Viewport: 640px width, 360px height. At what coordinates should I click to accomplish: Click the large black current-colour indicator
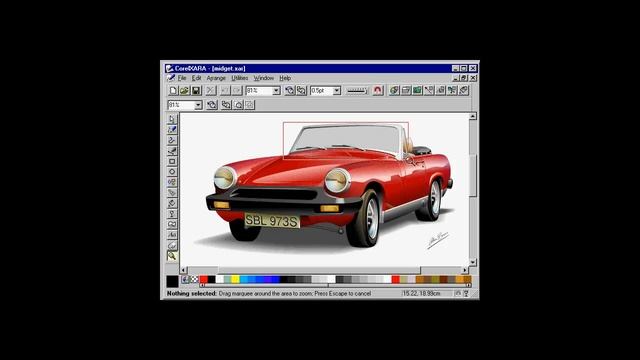pos(172,281)
